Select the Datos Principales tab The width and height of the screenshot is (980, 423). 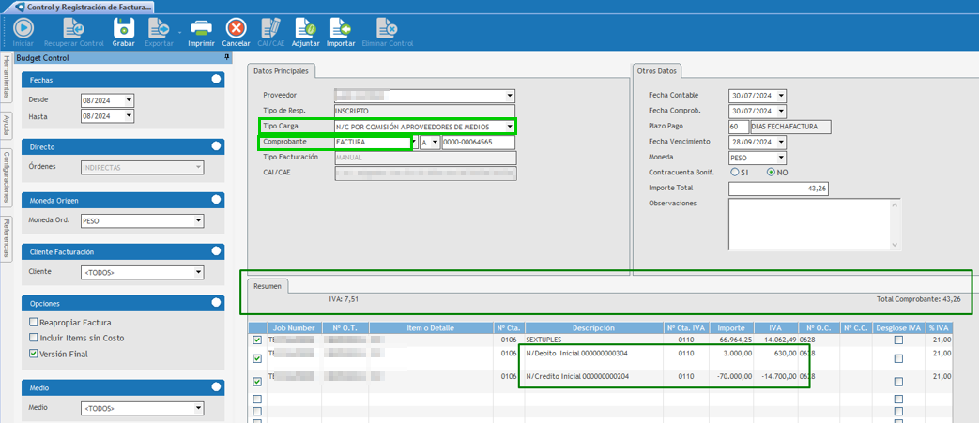281,71
